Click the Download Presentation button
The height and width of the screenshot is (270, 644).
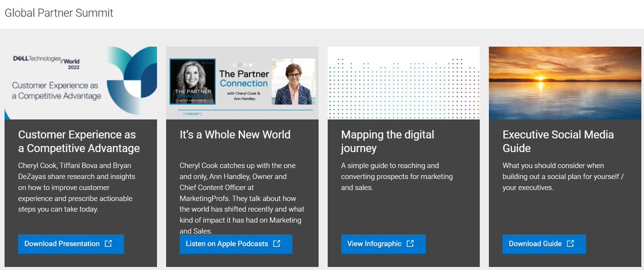pos(71,244)
